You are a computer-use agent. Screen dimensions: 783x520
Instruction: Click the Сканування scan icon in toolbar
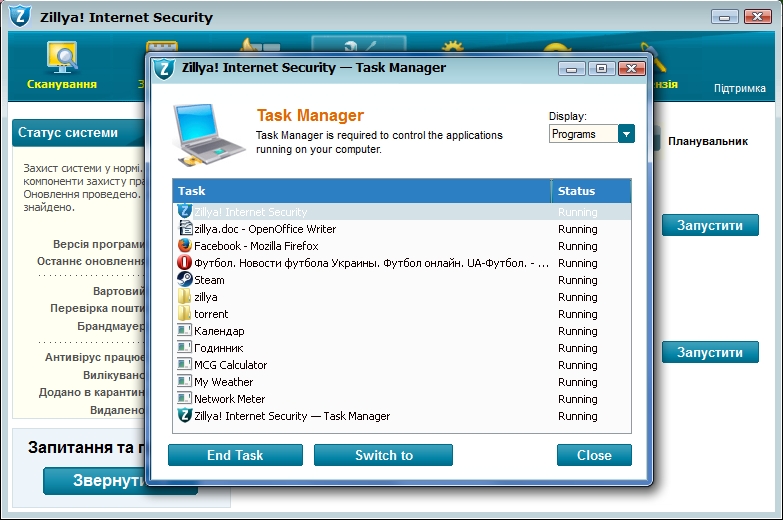click(x=62, y=58)
